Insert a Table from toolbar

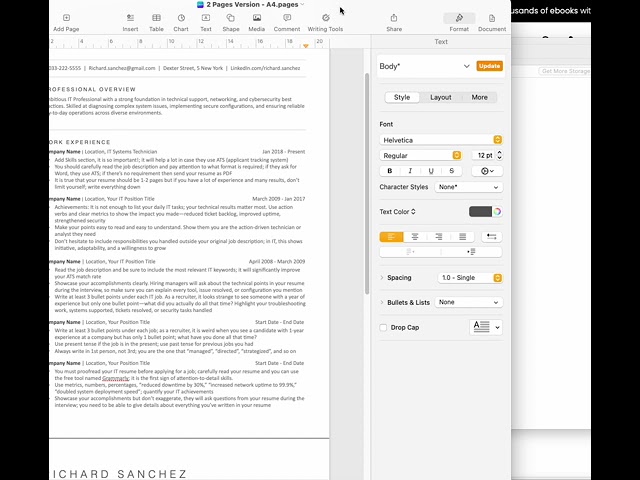(156, 18)
